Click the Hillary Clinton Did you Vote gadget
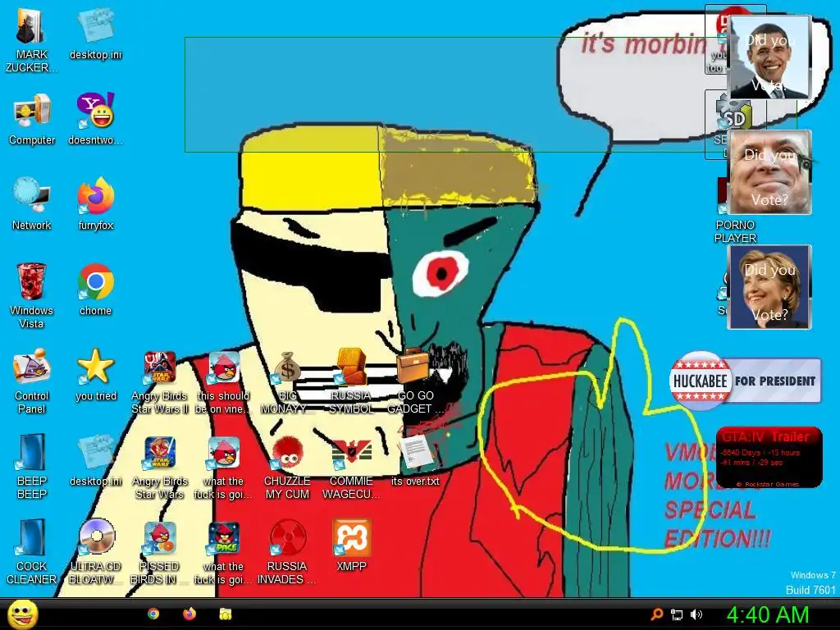This screenshot has width=840, height=630. (x=769, y=286)
